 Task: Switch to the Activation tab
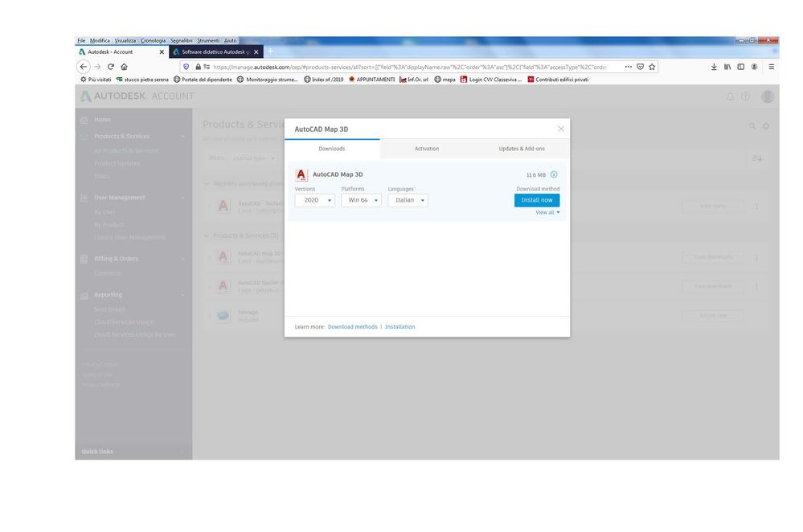[x=427, y=149]
